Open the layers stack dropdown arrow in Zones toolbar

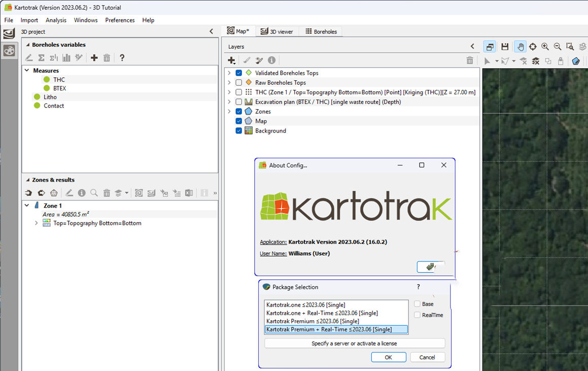coord(127,193)
